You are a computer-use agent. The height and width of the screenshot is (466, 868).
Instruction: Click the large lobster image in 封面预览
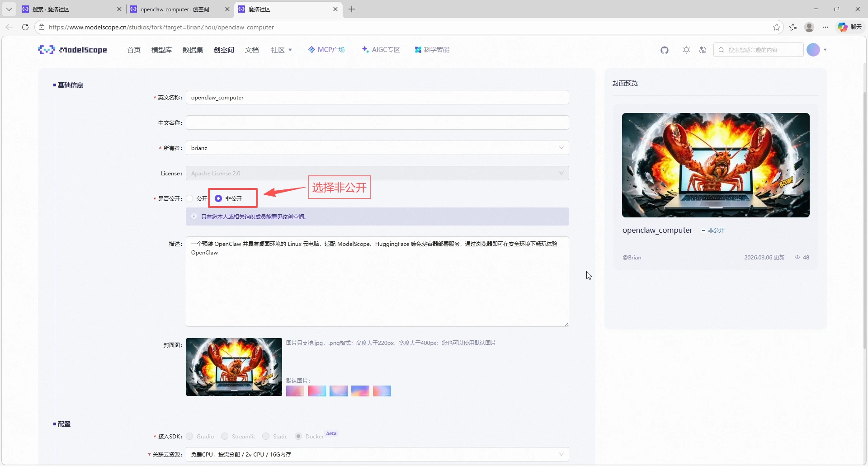pyautogui.click(x=716, y=165)
